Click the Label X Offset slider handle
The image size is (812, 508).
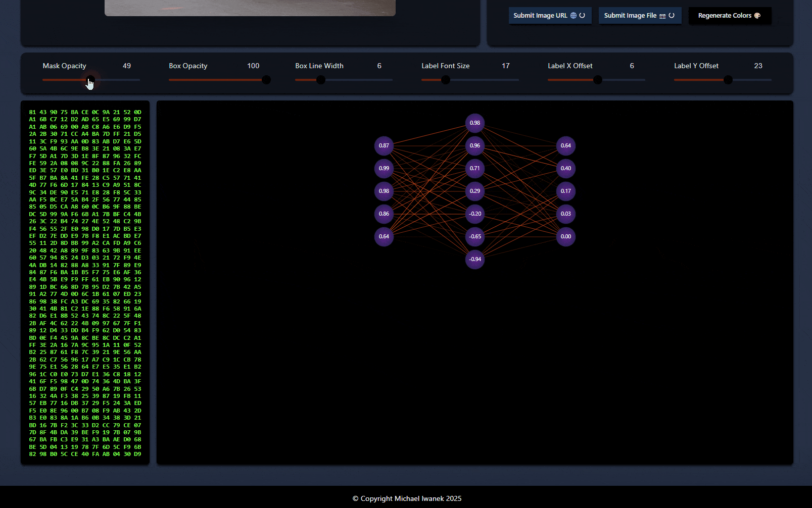tap(598, 80)
